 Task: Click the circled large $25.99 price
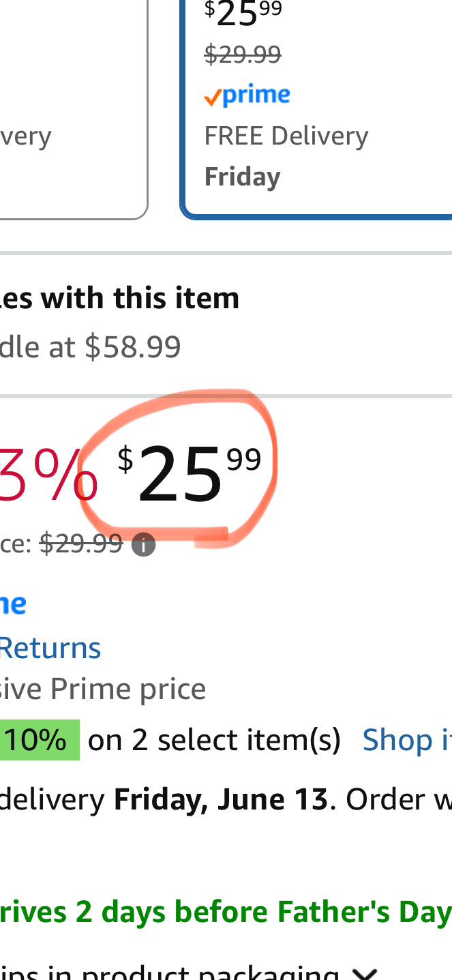tap(187, 472)
